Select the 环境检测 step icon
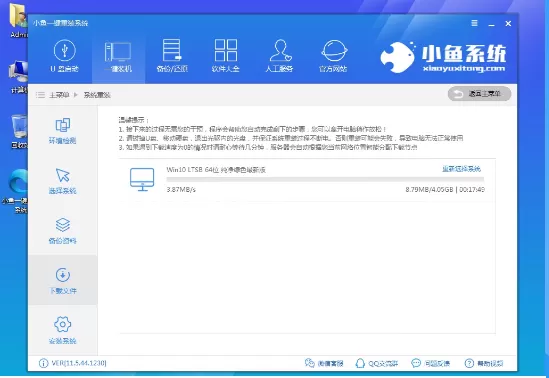This screenshot has width=549, height=378. pyautogui.click(x=62, y=125)
